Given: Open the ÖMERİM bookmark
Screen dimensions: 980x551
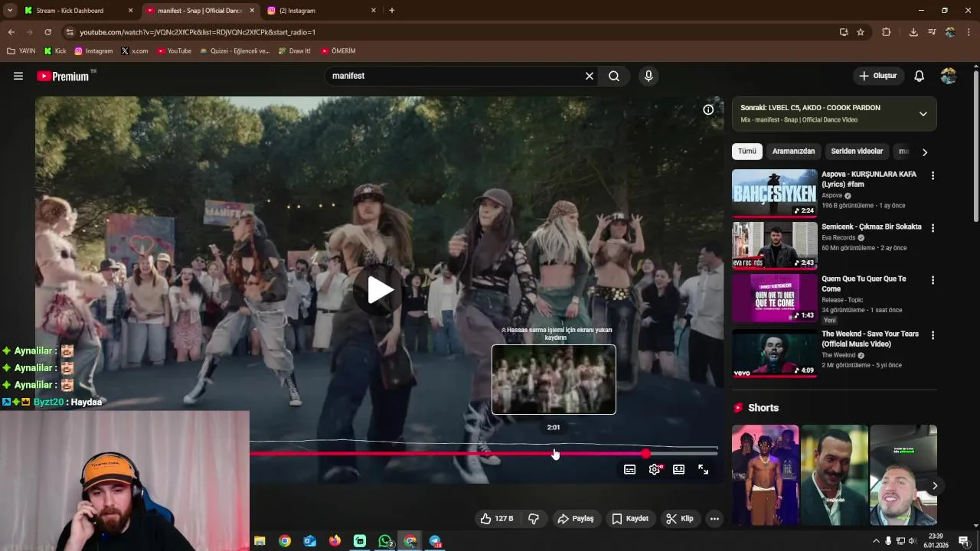Looking at the screenshot, I should tap(338, 51).
